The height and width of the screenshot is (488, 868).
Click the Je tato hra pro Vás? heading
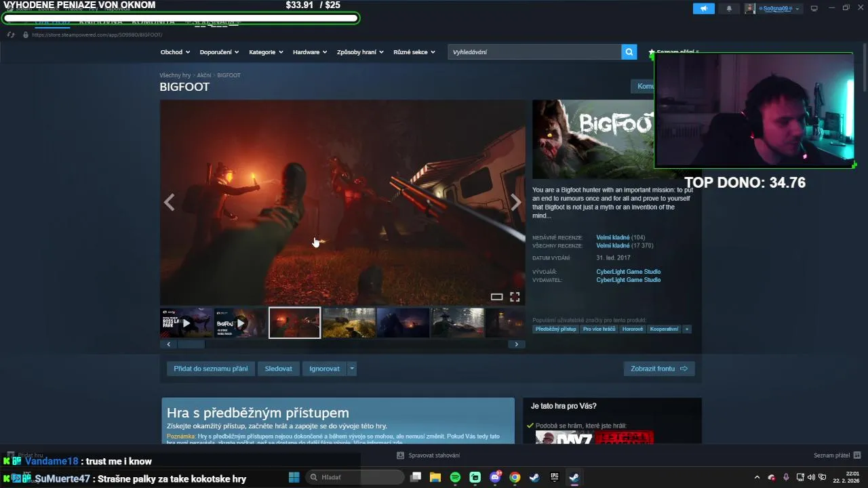564,406
